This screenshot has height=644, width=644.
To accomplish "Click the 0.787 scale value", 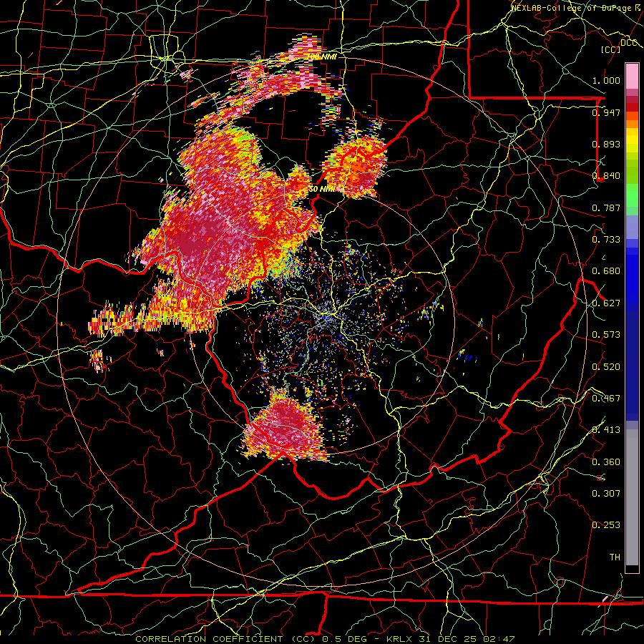I will click(606, 208).
